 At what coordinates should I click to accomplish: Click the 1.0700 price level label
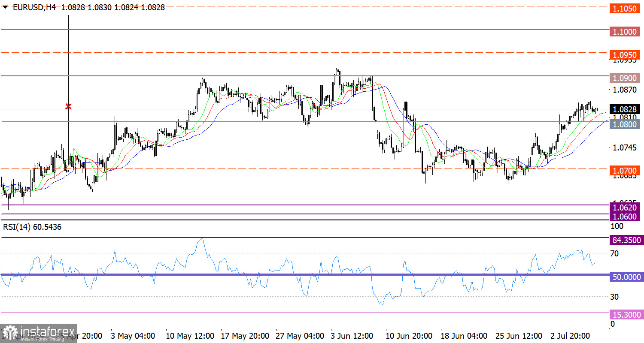625,170
